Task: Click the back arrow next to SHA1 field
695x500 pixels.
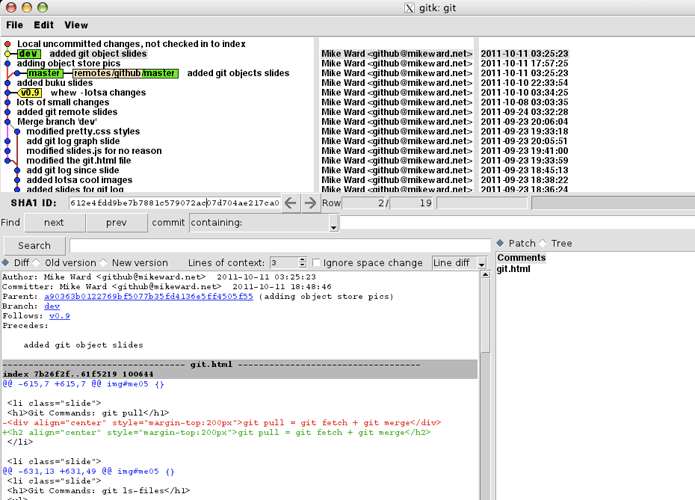Action: pos(289,203)
